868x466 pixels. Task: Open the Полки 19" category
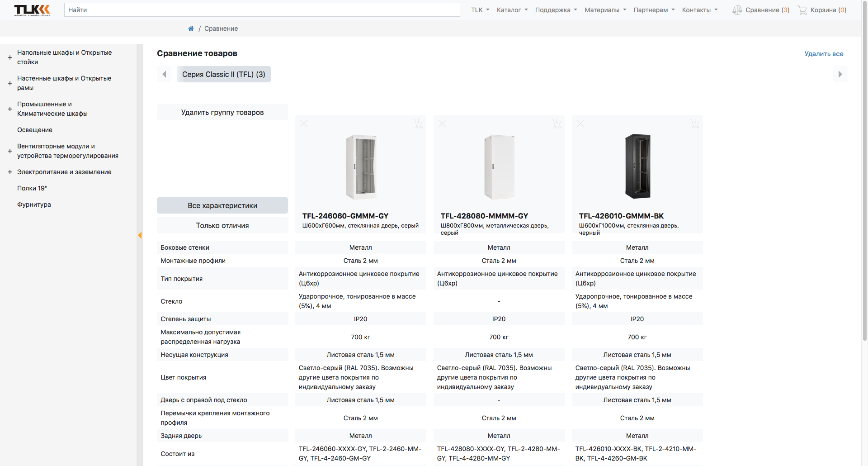32,188
